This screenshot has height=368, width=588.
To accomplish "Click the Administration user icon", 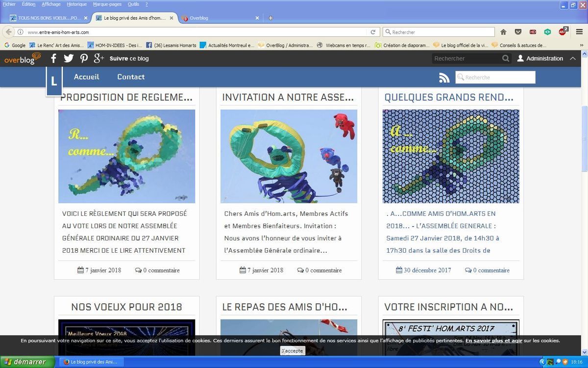I will [520, 58].
